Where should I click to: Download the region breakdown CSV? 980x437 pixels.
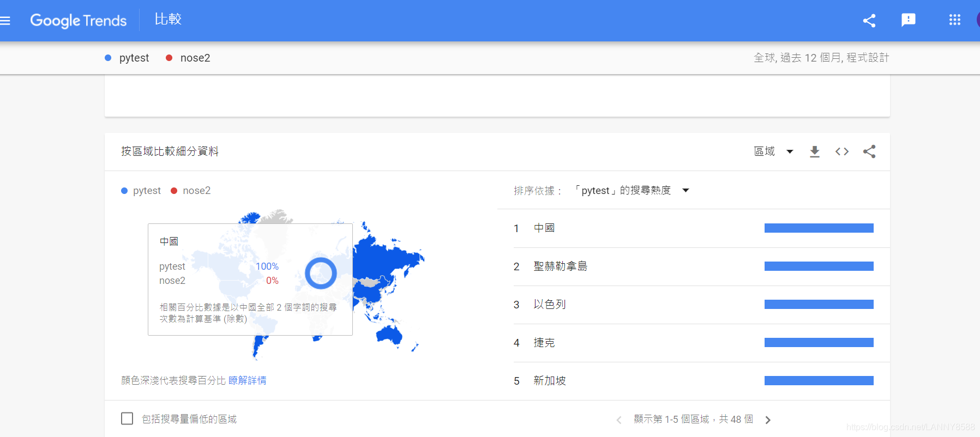tap(814, 151)
